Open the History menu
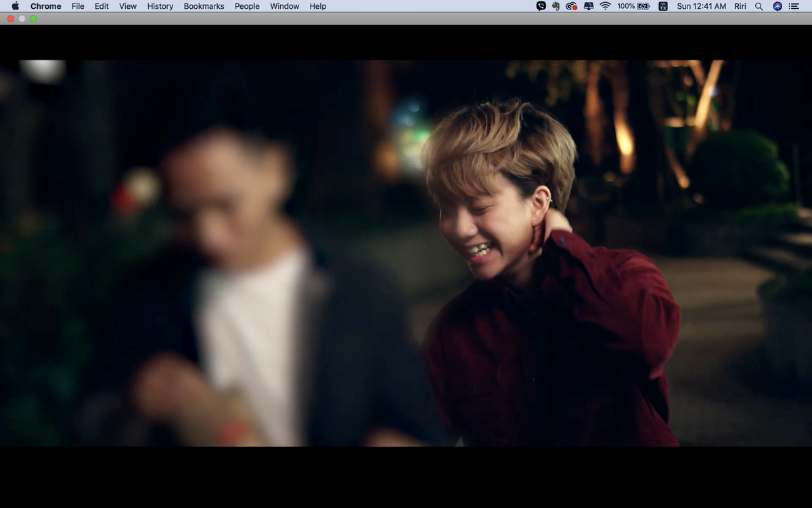This screenshot has height=508, width=812. click(160, 6)
